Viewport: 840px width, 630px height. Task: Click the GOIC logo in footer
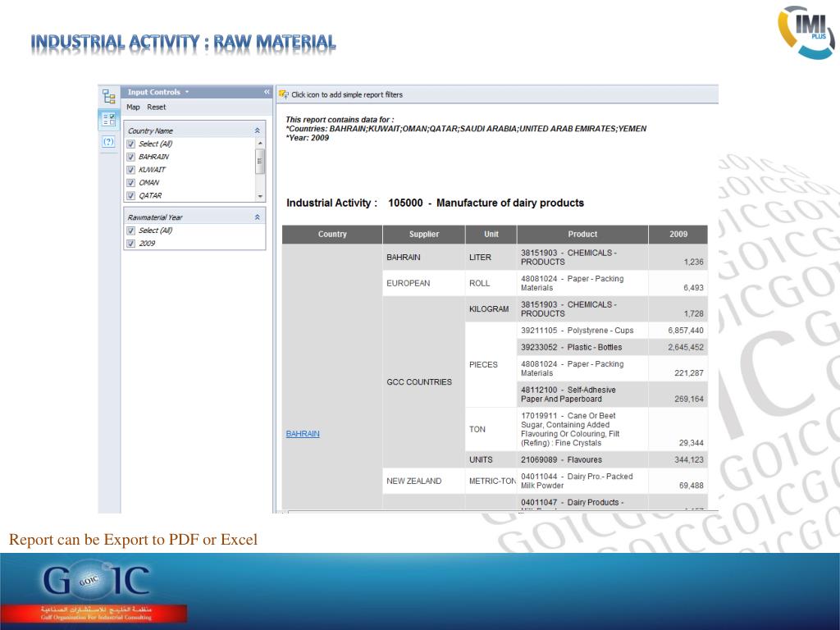(97, 582)
